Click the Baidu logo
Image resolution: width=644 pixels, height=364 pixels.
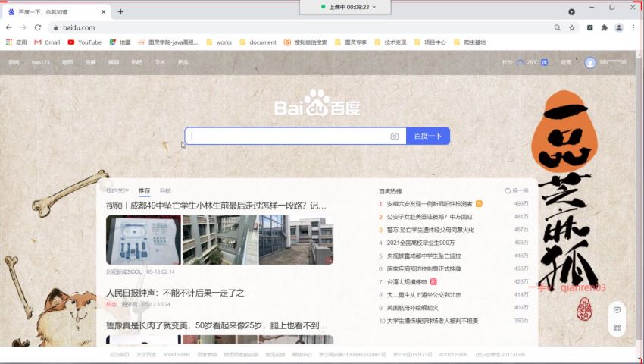pos(317,103)
